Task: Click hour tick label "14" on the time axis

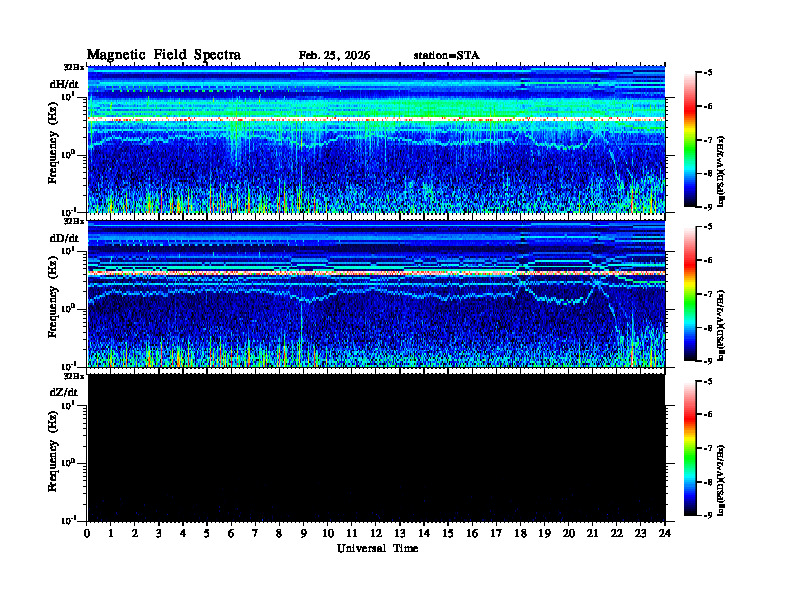Action: pos(424,533)
